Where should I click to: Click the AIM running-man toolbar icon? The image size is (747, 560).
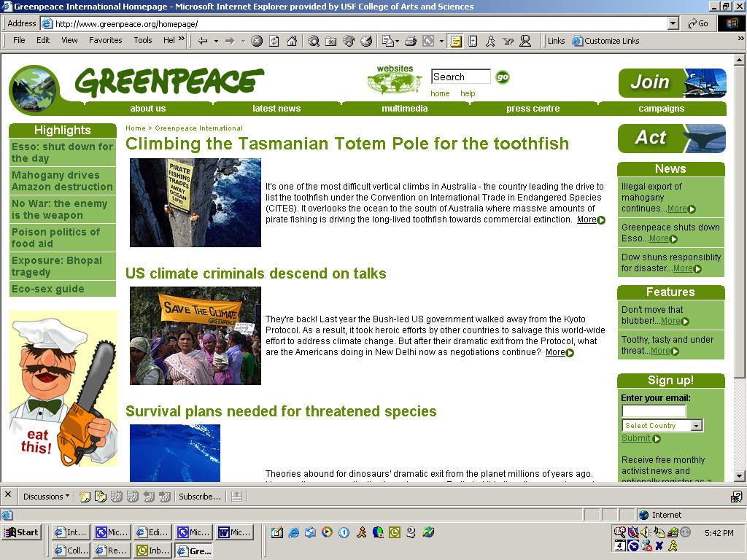pyautogui.click(x=490, y=41)
